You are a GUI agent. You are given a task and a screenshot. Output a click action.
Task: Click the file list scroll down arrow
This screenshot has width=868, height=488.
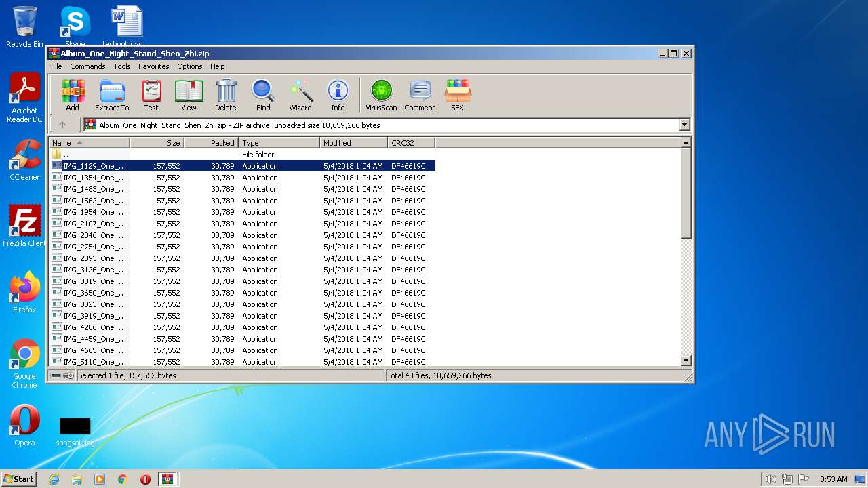[686, 361]
